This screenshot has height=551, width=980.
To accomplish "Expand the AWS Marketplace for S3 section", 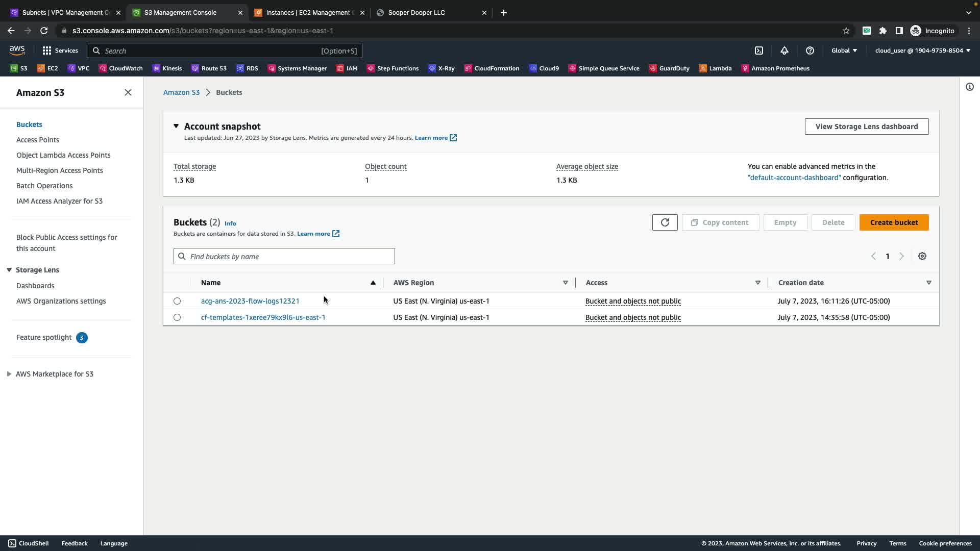I will click(x=9, y=374).
